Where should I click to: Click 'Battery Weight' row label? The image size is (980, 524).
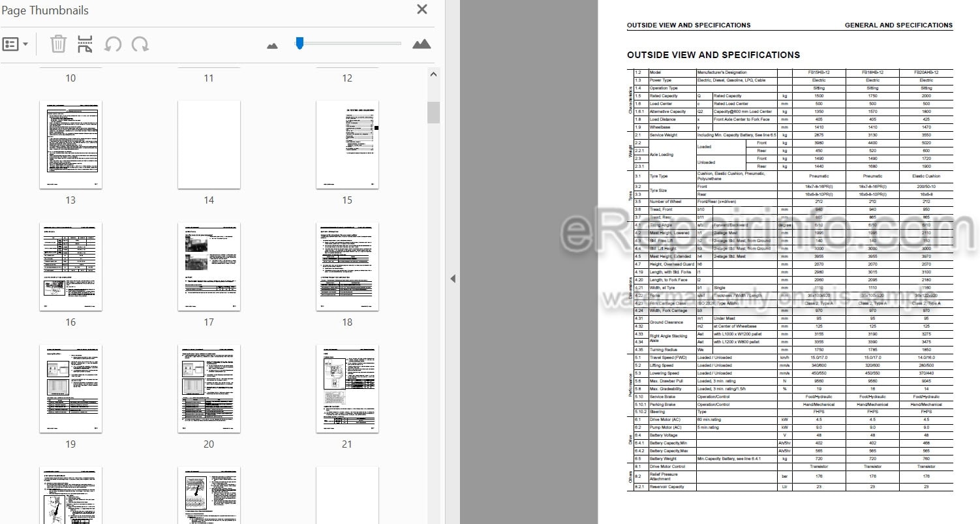664,459
